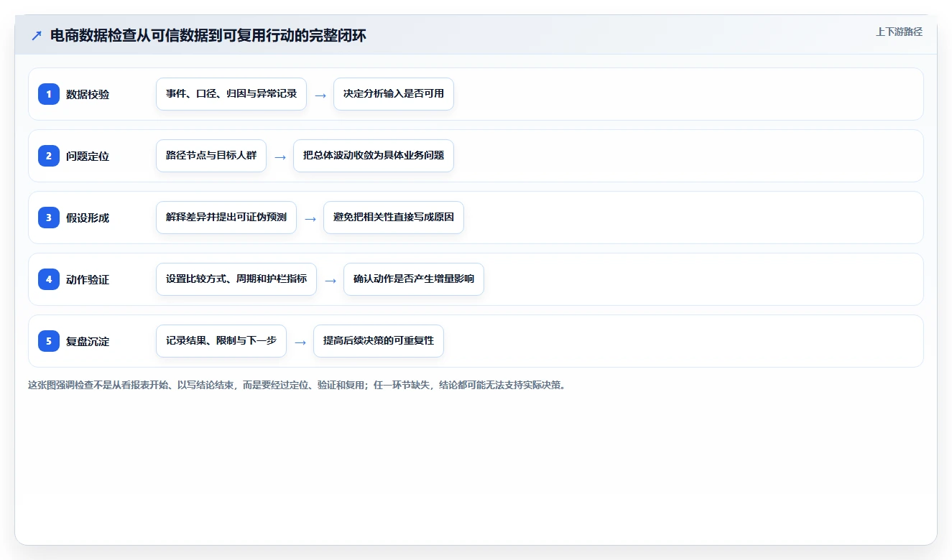Select the 提高后续决策的可重复性 box

click(x=379, y=341)
